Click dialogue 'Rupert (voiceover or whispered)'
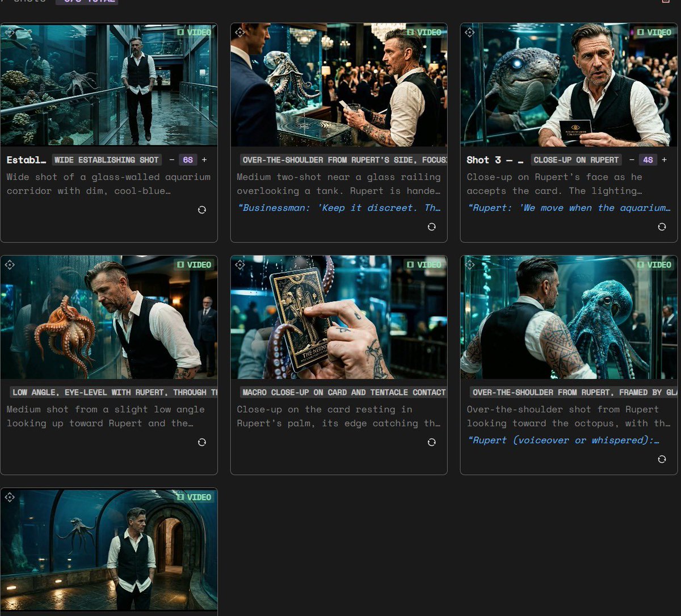Image resolution: width=681 pixels, height=616 pixels. 563,441
